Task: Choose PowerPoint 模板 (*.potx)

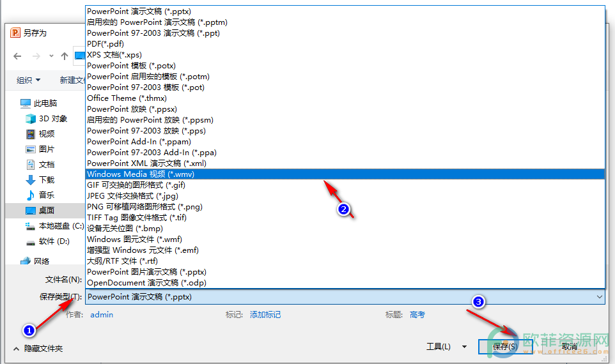Action: [x=345, y=66]
